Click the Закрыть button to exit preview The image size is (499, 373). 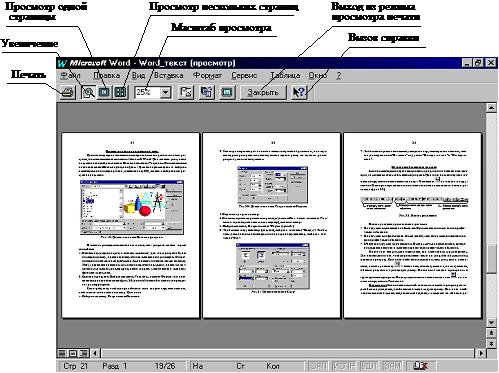263,92
